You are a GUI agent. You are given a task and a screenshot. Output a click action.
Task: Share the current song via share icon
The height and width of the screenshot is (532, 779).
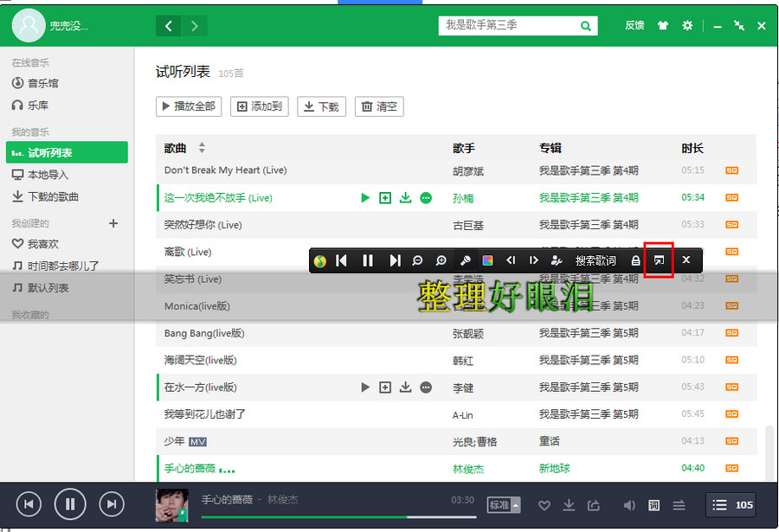(594, 504)
